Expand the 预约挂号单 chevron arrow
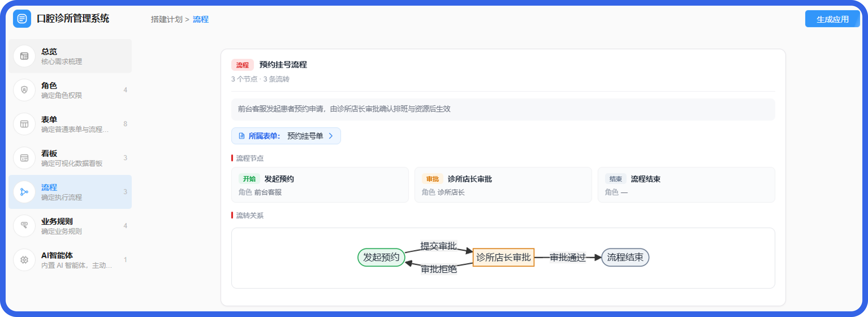The image size is (868, 317). [331, 136]
